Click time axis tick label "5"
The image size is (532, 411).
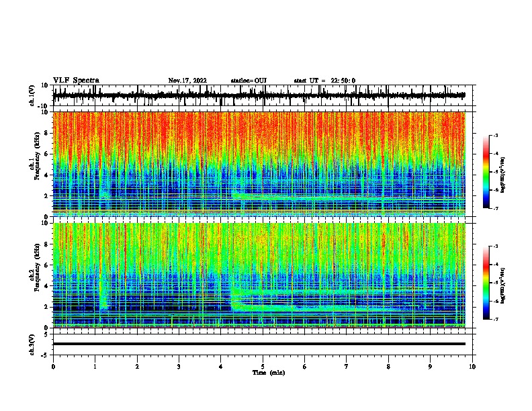[263, 367]
